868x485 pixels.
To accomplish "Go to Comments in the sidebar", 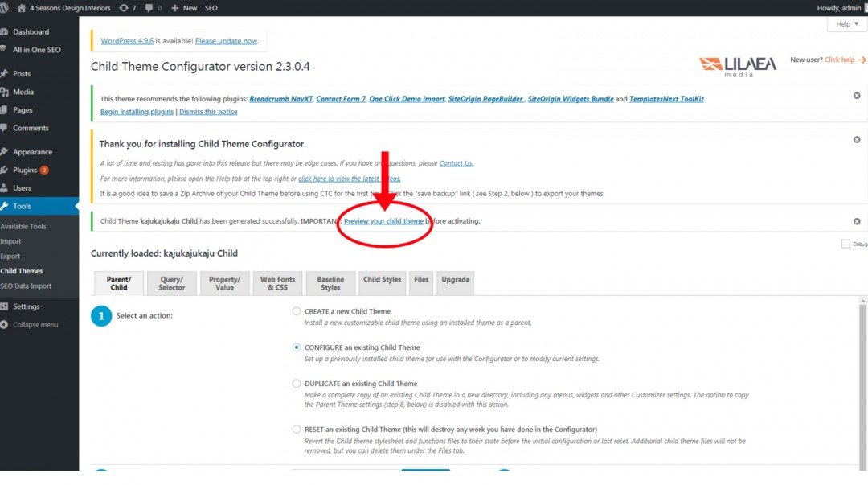I will tap(31, 128).
